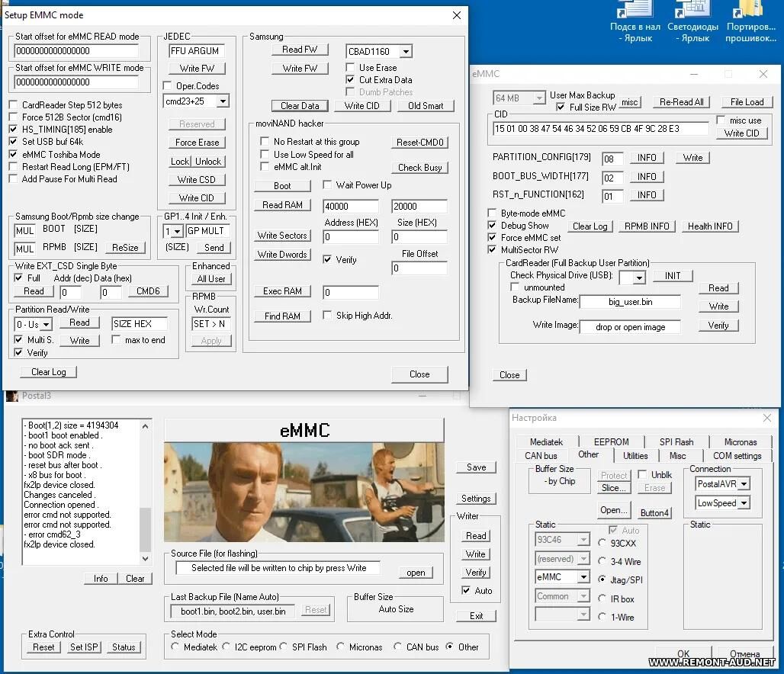Click the Reset-CMD0 button

[419, 143]
